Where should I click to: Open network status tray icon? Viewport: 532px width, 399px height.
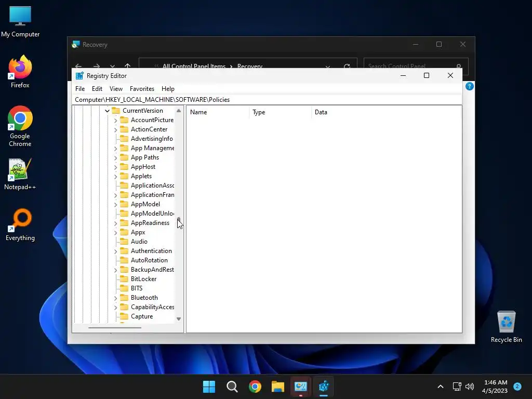457,387
